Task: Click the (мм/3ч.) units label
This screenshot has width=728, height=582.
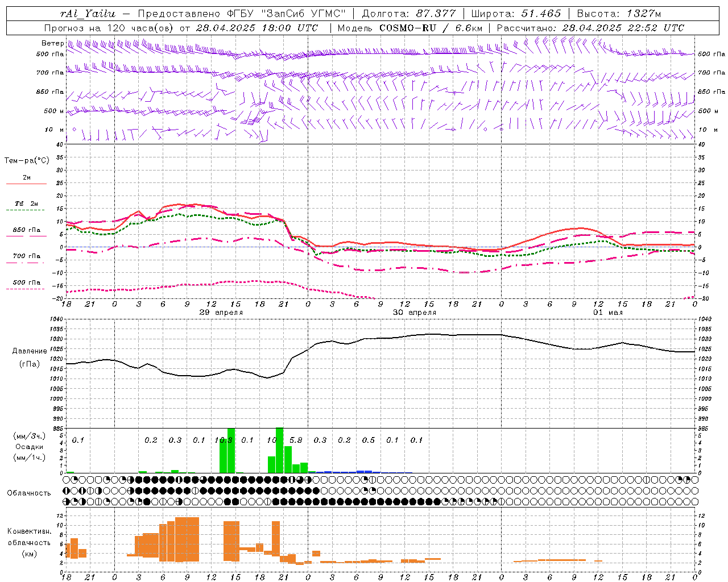Action: pyautogui.click(x=30, y=436)
